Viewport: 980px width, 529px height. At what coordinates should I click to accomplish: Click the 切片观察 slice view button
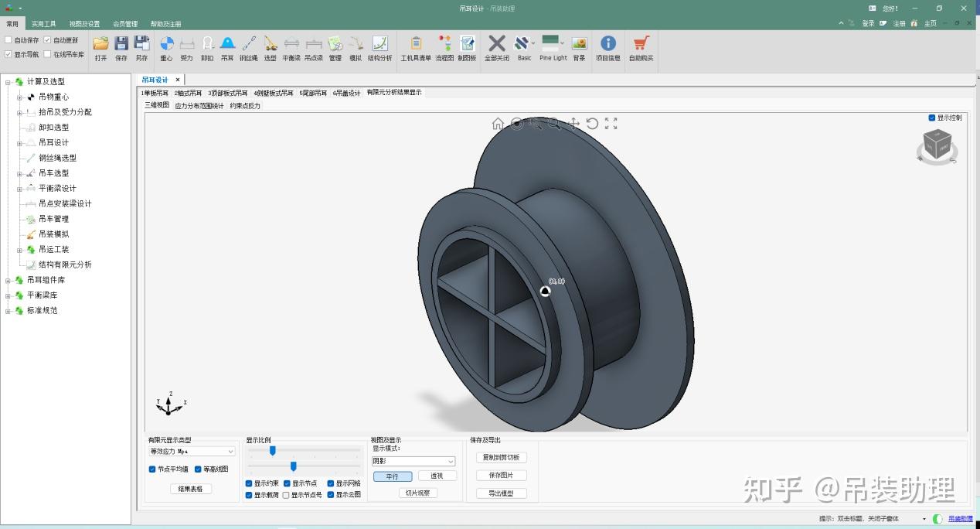pos(418,493)
